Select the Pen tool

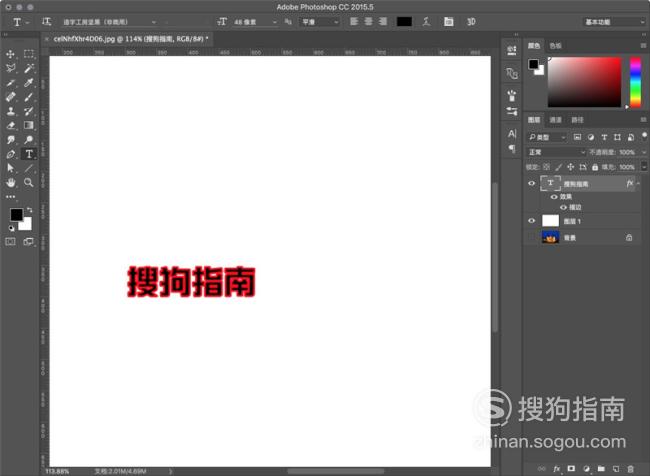pos(11,154)
